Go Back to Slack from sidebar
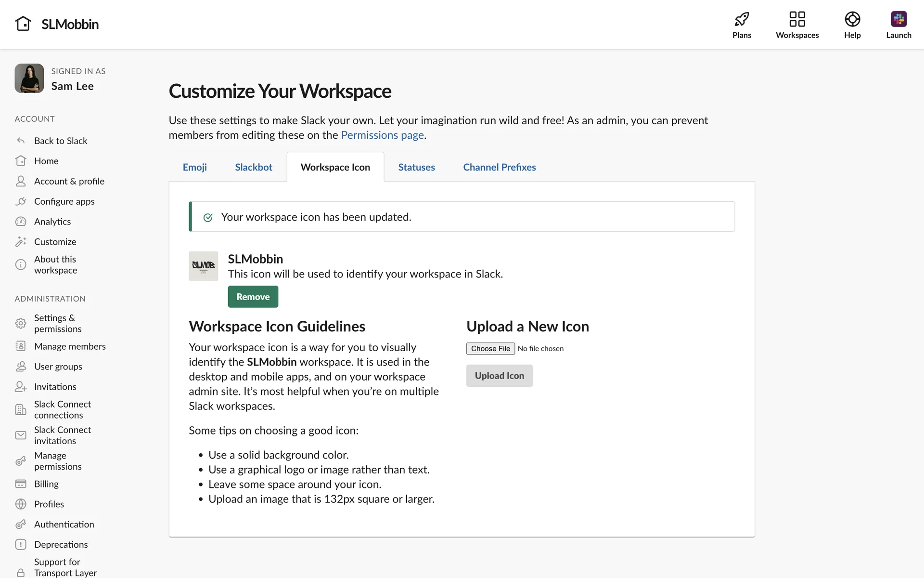This screenshot has width=924, height=578. coord(61,141)
